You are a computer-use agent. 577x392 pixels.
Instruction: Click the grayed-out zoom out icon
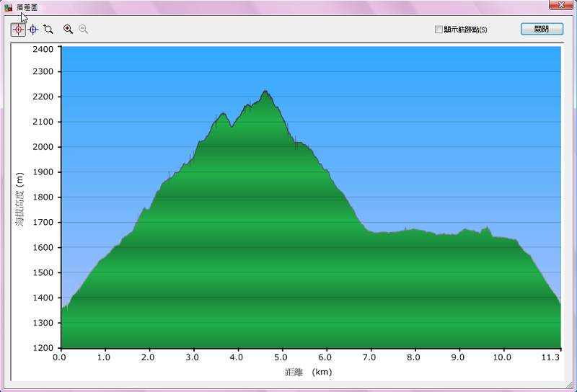[x=83, y=30]
